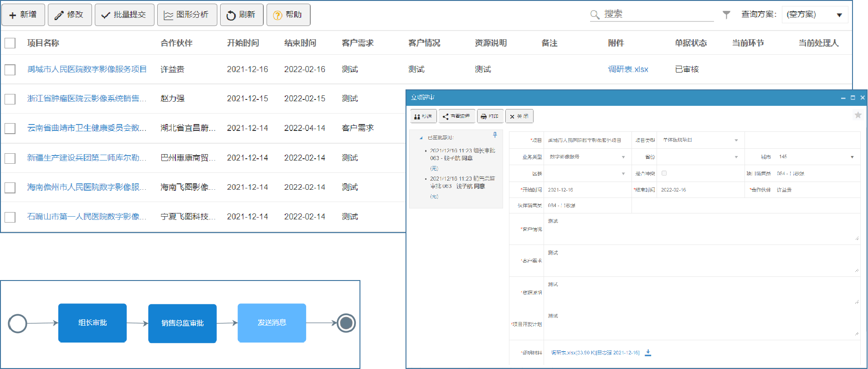
Task: Click the 批量提交 batch submit button
Action: (124, 15)
